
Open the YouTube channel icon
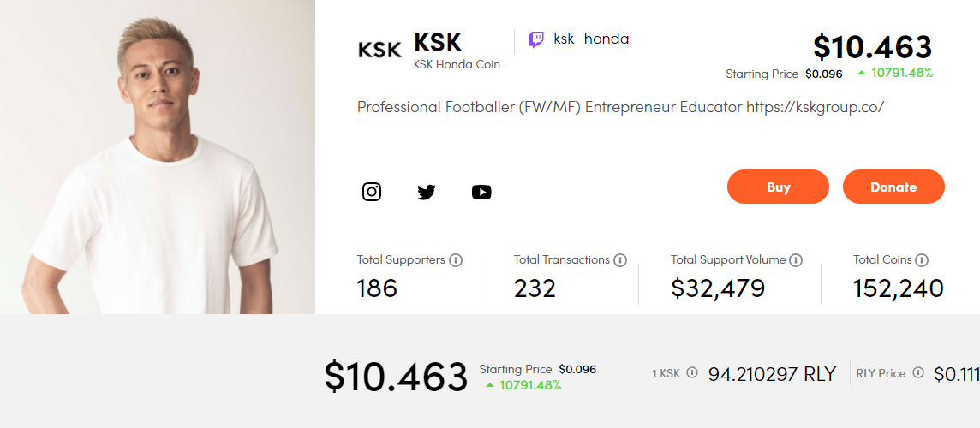tap(481, 192)
